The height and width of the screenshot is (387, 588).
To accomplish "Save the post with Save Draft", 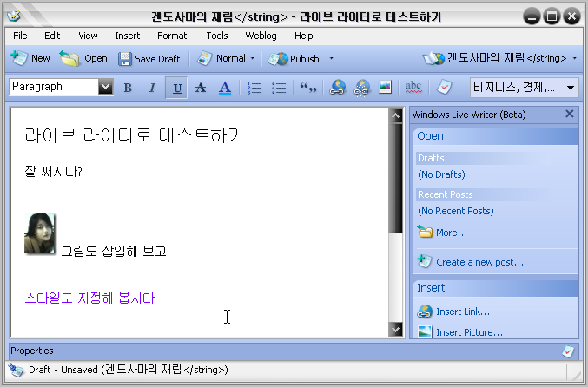I will pos(149,59).
